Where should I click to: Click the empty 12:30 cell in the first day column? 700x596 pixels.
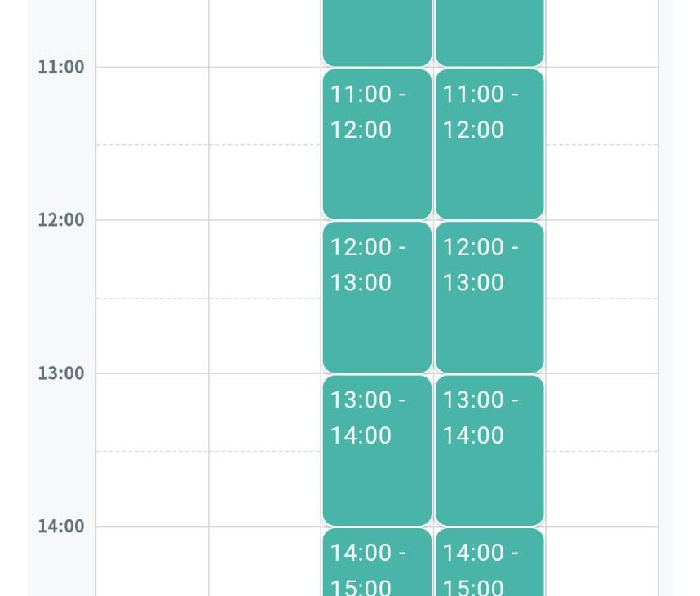[x=153, y=335]
